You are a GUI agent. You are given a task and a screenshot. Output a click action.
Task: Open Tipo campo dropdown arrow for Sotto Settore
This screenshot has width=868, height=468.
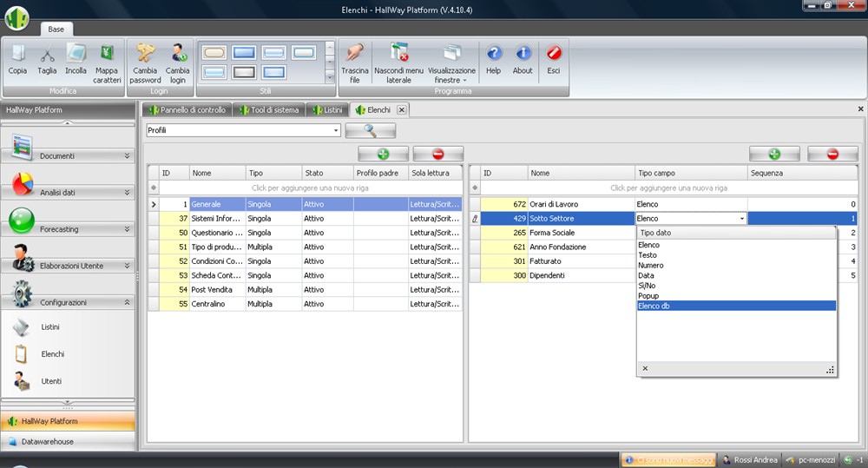[742, 219]
